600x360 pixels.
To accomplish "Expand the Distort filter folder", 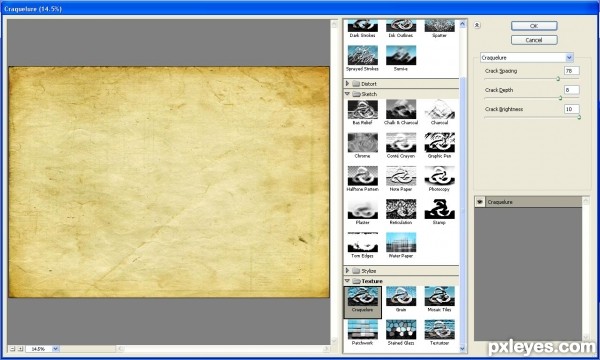I will [x=347, y=83].
